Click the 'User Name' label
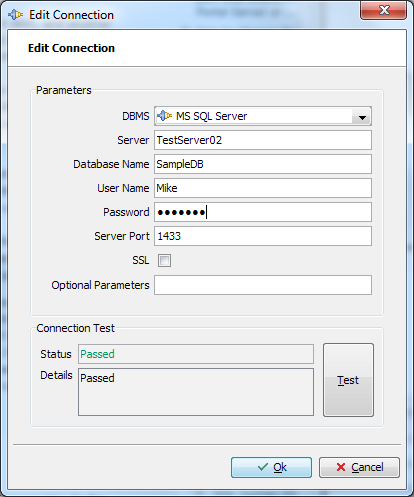This screenshot has height=497, width=414. [x=123, y=188]
